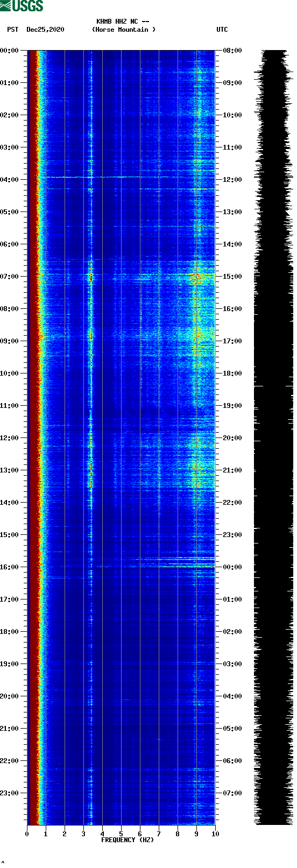
Task: Click the Horse Mountain station name
Action: click(124, 30)
